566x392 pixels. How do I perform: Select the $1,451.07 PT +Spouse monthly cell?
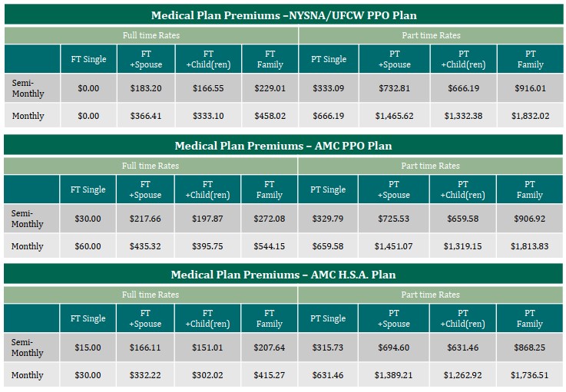tap(394, 246)
